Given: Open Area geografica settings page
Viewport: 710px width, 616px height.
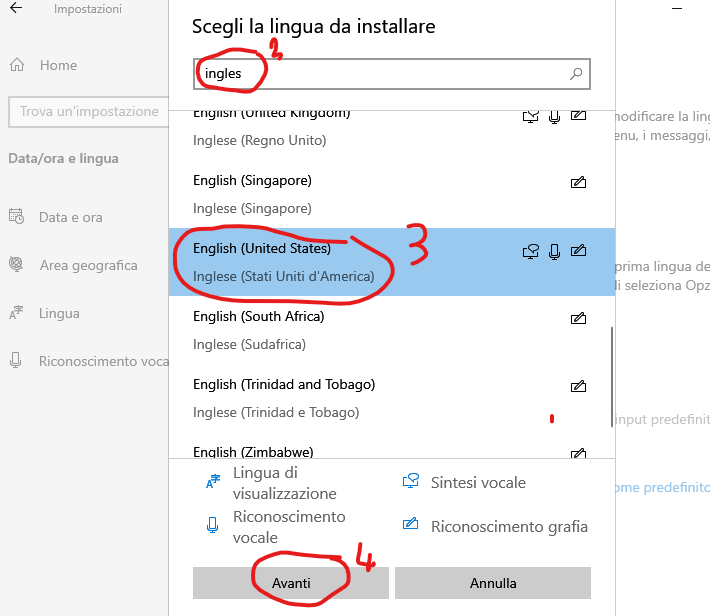Looking at the screenshot, I should [88, 265].
